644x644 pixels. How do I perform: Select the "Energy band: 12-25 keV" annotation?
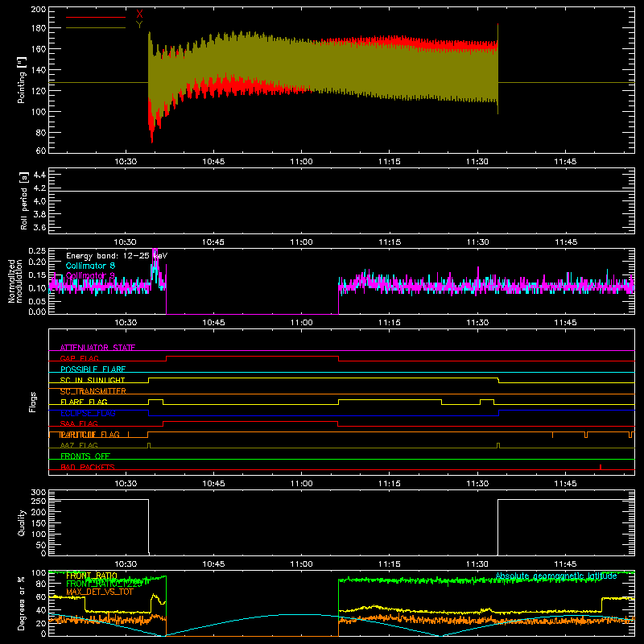[117, 256]
